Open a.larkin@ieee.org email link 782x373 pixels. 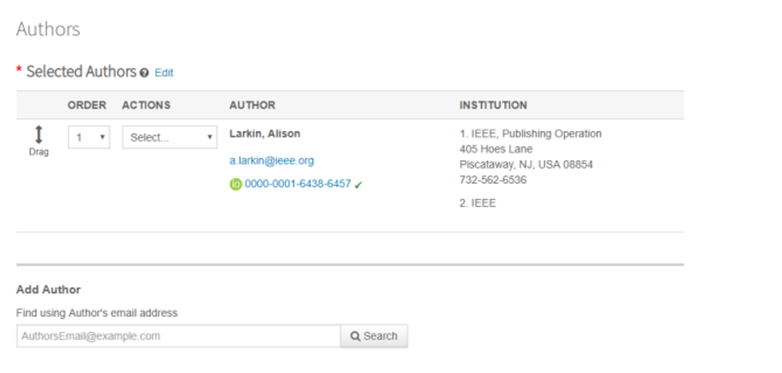tap(272, 161)
